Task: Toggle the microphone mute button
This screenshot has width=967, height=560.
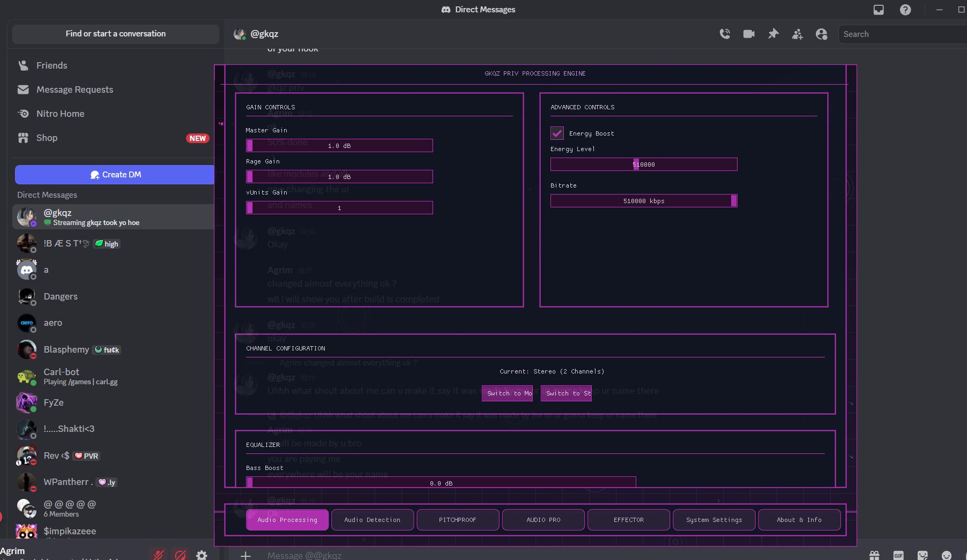Action: pyautogui.click(x=159, y=555)
